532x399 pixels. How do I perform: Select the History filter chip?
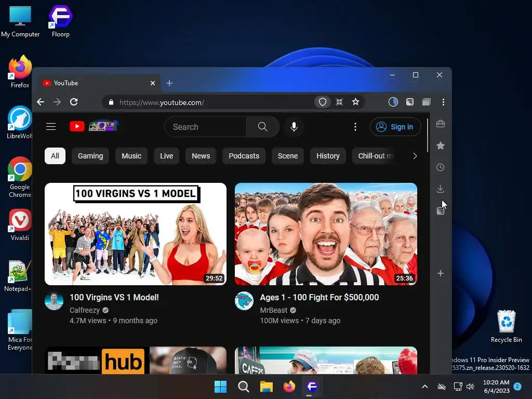pyautogui.click(x=328, y=156)
